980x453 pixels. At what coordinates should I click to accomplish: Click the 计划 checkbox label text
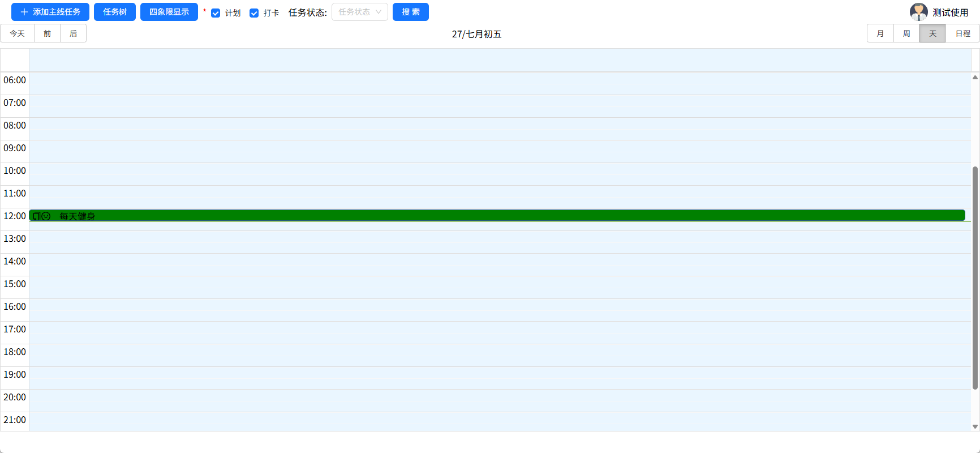point(233,13)
